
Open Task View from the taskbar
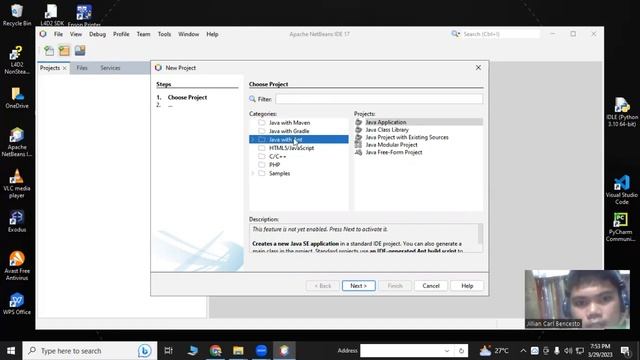(168, 351)
